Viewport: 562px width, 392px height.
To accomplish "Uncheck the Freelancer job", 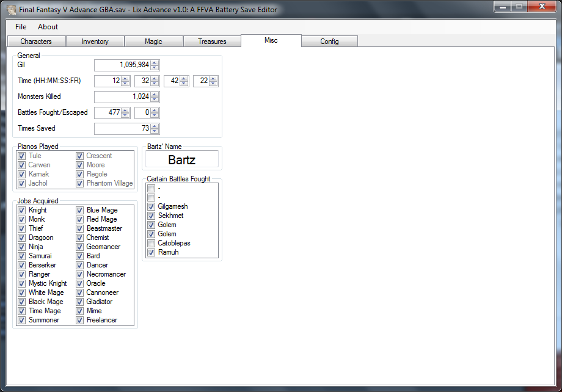I will tap(79, 321).
